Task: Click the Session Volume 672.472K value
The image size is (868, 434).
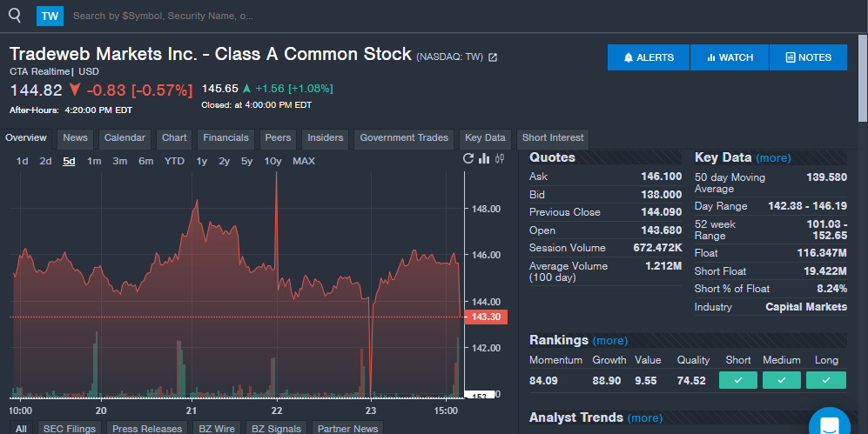Action: pos(657,248)
